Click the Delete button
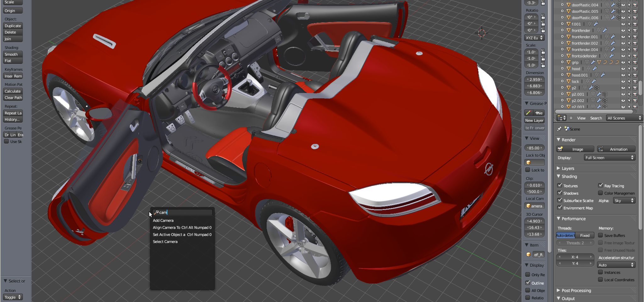Screen dimensions: 644x302 pos(13,32)
